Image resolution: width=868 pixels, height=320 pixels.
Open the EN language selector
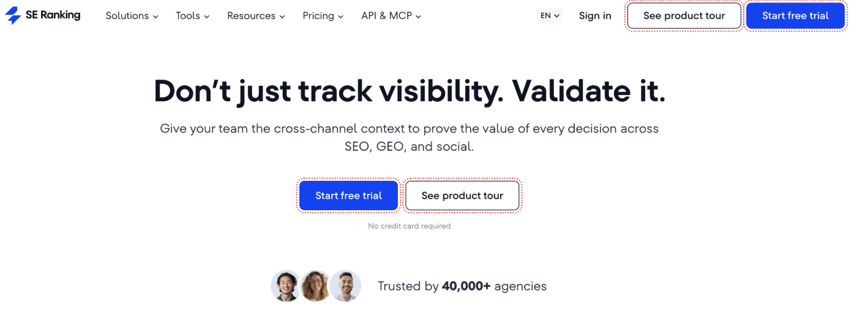[550, 16]
